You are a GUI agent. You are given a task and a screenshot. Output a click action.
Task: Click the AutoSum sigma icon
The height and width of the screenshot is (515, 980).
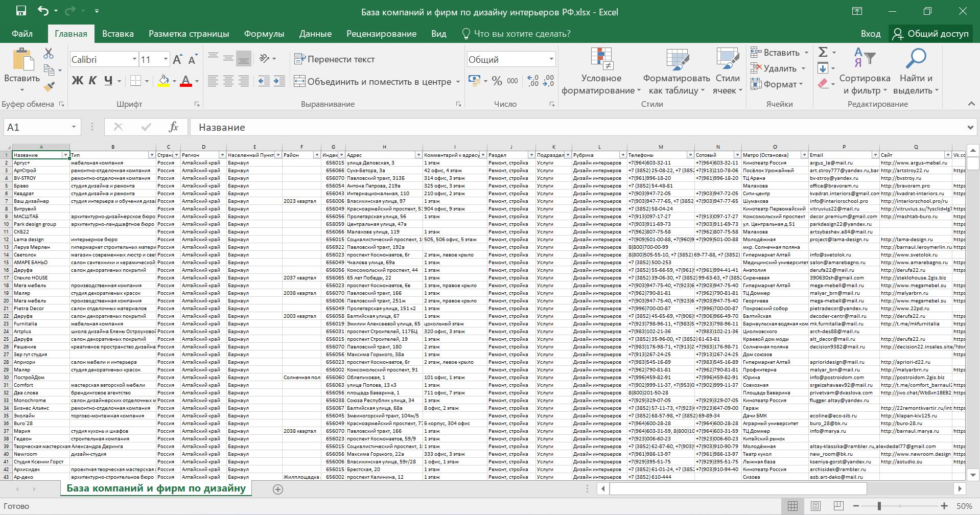pos(823,52)
